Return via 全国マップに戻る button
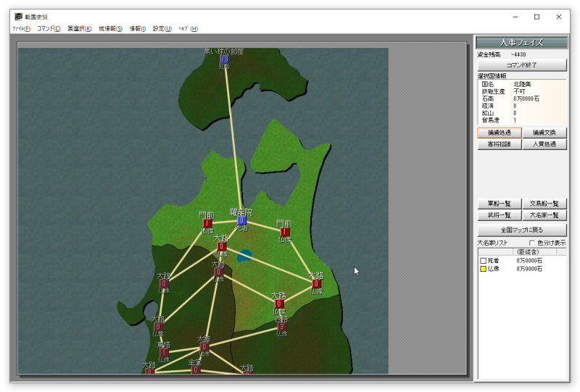This screenshot has height=392, width=580. click(521, 230)
